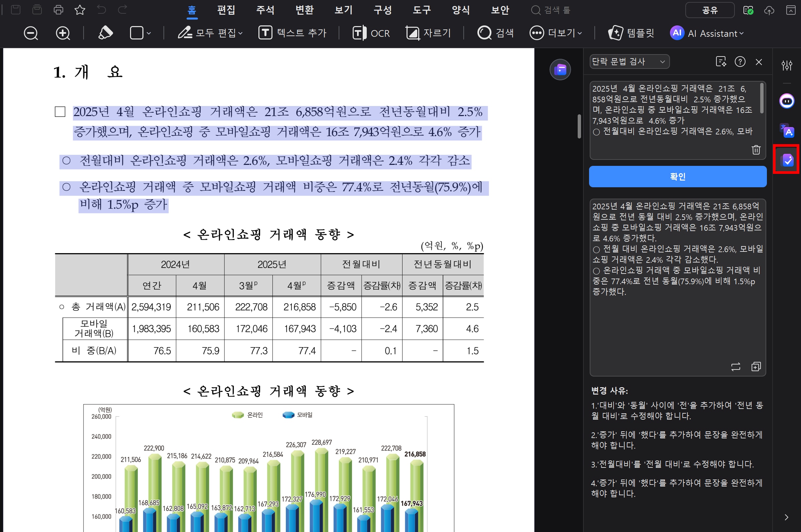Select the 자르기 crop tool
801x532 pixels.
pos(428,33)
